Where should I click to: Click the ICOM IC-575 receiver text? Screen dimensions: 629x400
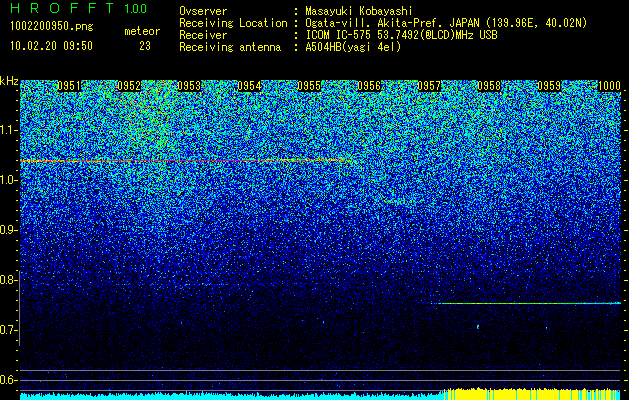401,35
